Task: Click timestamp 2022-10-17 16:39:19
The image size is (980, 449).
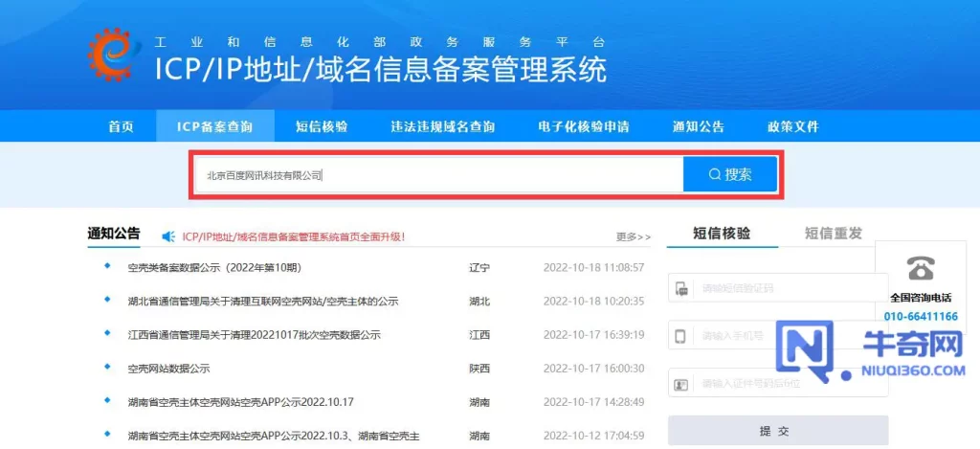Action: point(593,335)
